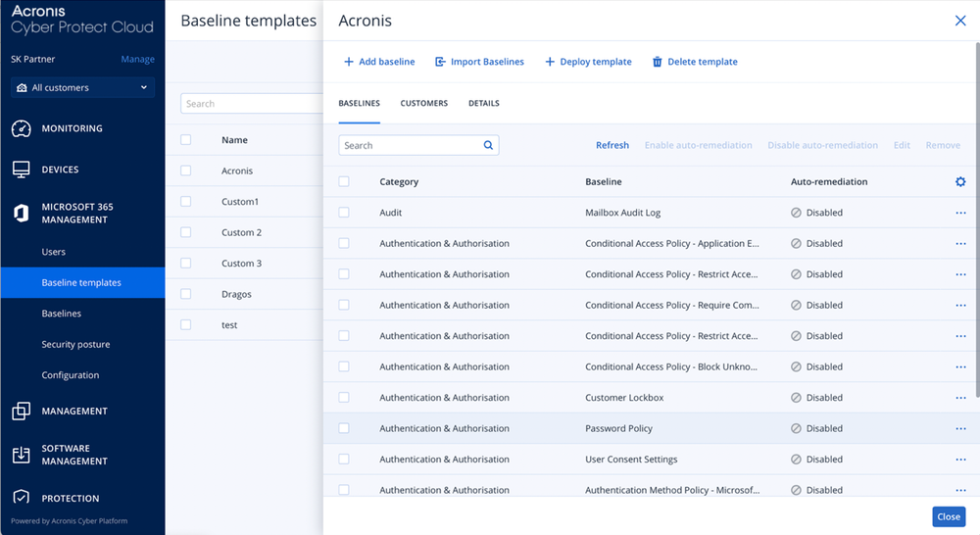
Task: Collapse Microsoft 365 Management section
Action: (82, 214)
